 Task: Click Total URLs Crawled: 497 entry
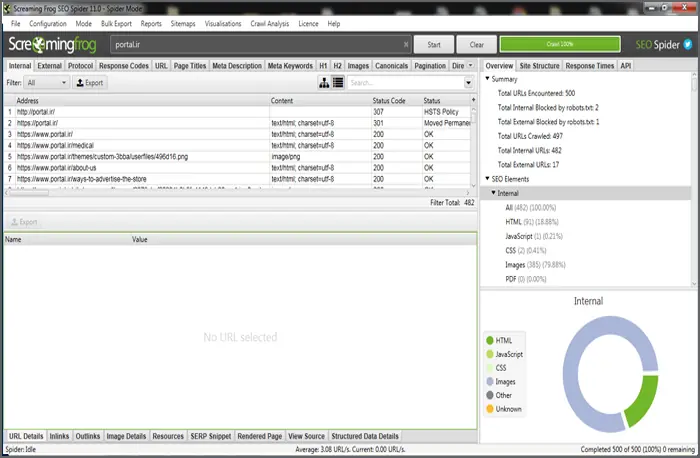tap(530, 136)
